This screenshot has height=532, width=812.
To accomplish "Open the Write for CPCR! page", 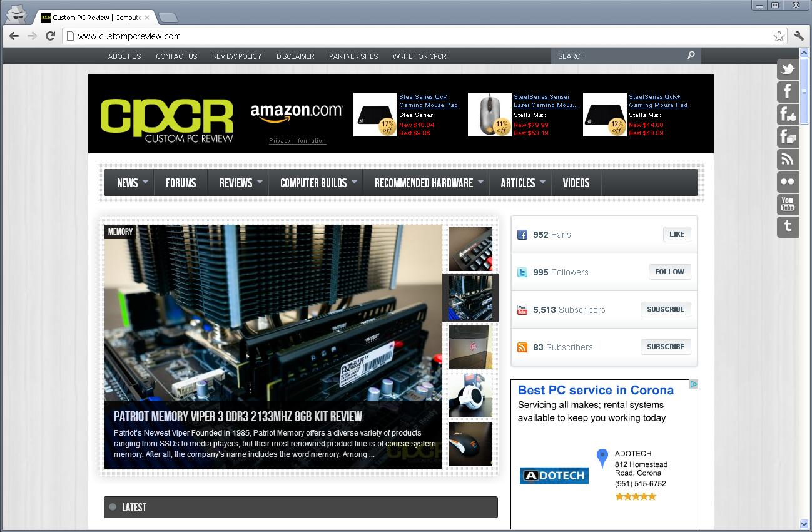I will pyautogui.click(x=420, y=56).
